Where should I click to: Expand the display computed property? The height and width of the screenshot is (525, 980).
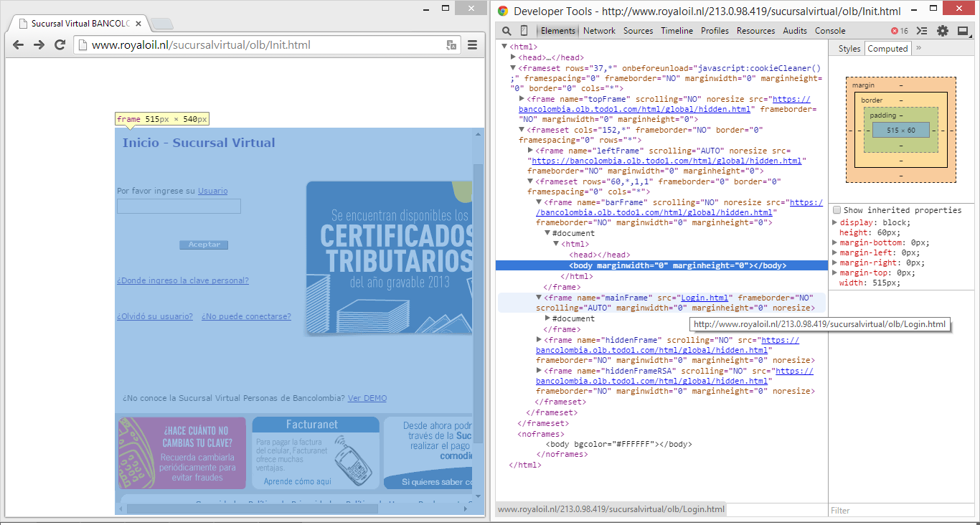click(834, 222)
